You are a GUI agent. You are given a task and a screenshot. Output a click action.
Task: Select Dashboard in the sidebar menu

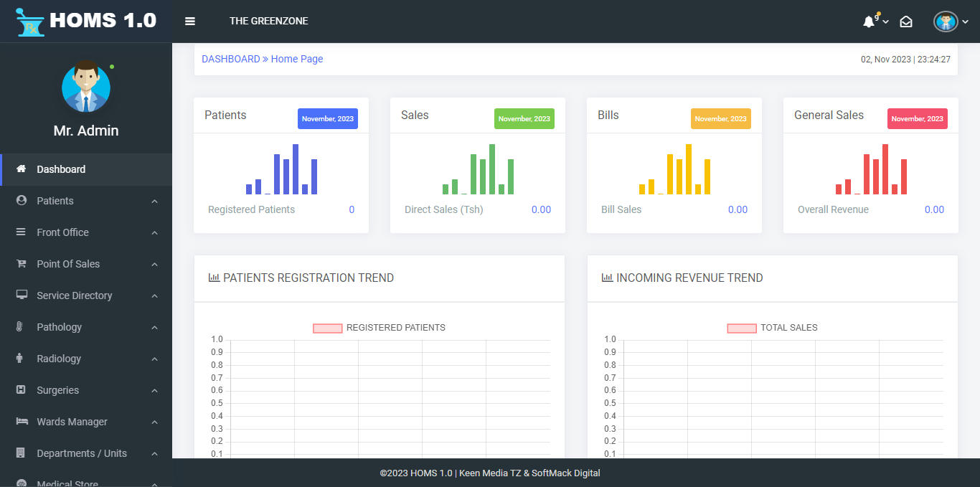click(61, 169)
